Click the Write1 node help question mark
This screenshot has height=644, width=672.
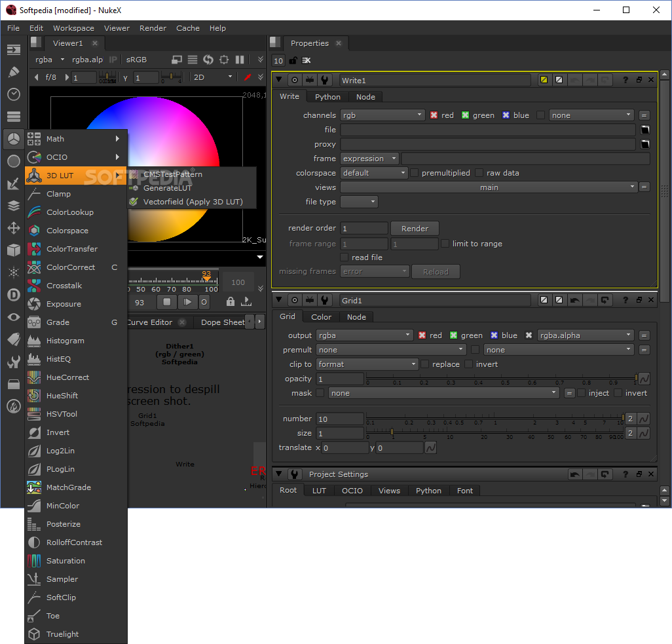[x=625, y=80]
